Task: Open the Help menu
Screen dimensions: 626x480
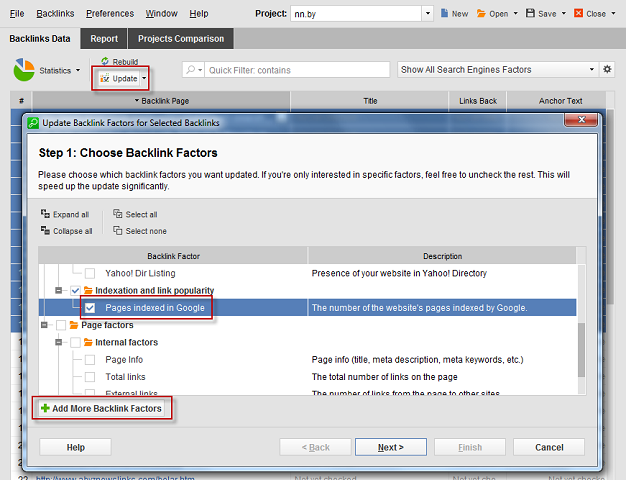Action: [199, 14]
